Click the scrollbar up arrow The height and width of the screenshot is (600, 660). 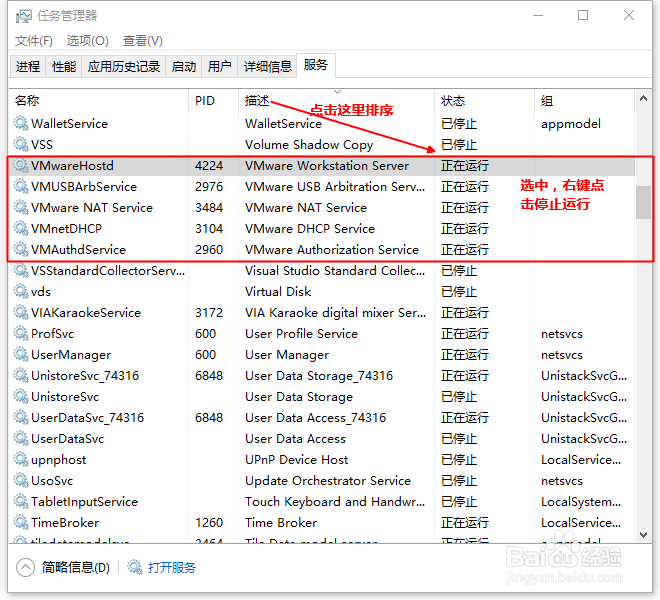click(x=643, y=99)
